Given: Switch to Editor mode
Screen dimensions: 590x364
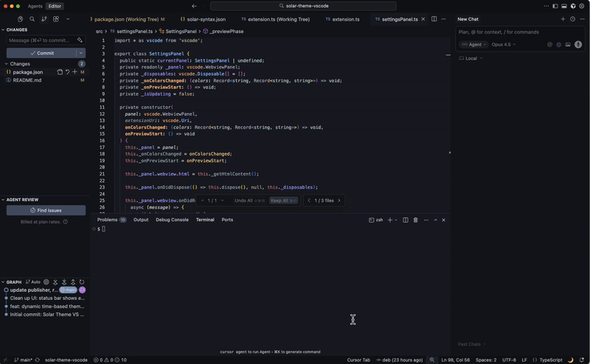Looking at the screenshot, I should tap(55, 6).
